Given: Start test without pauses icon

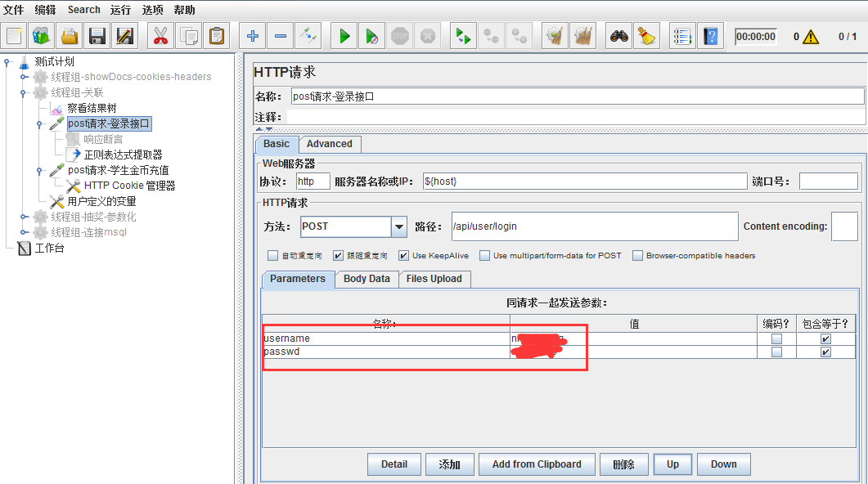Looking at the screenshot, I should [x=372, y=37].
